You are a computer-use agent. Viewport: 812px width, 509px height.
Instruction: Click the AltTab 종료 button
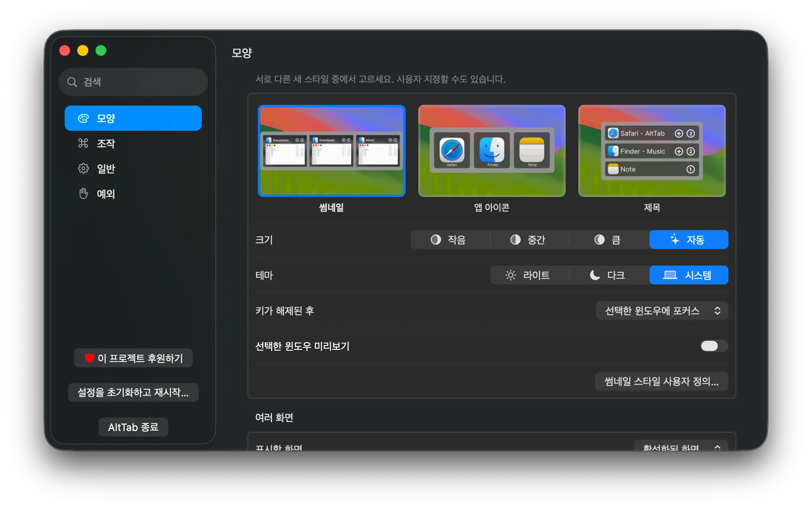point(133,427)
